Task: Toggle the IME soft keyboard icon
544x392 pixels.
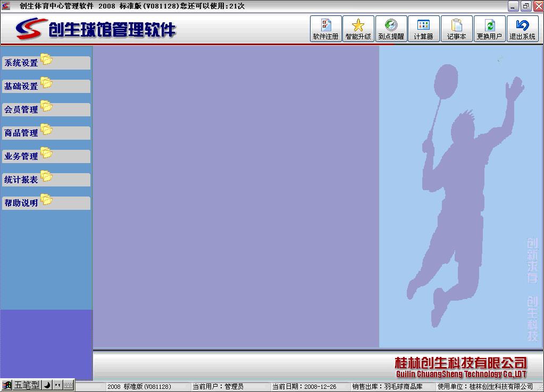Action: point(69,385)
